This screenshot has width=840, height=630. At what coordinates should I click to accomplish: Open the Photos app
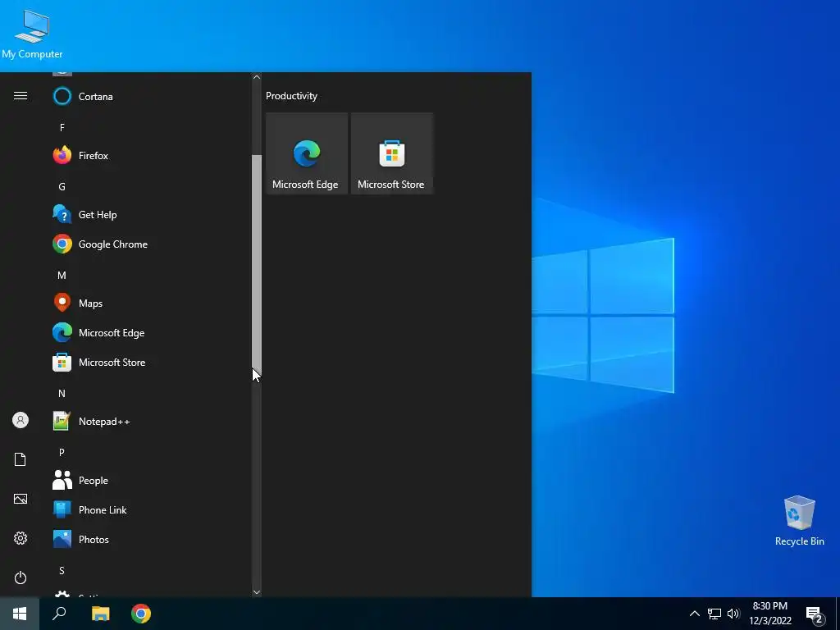[150, 540]
